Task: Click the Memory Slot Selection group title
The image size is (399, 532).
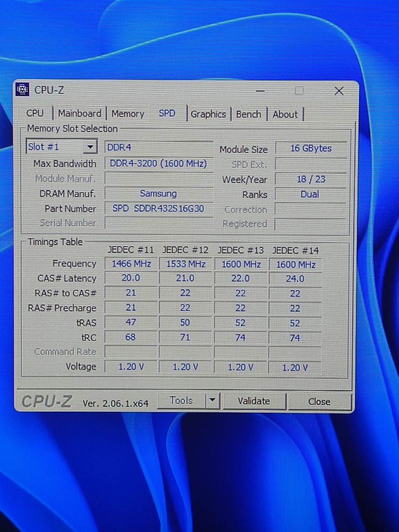Action: [x=72, y=129]
